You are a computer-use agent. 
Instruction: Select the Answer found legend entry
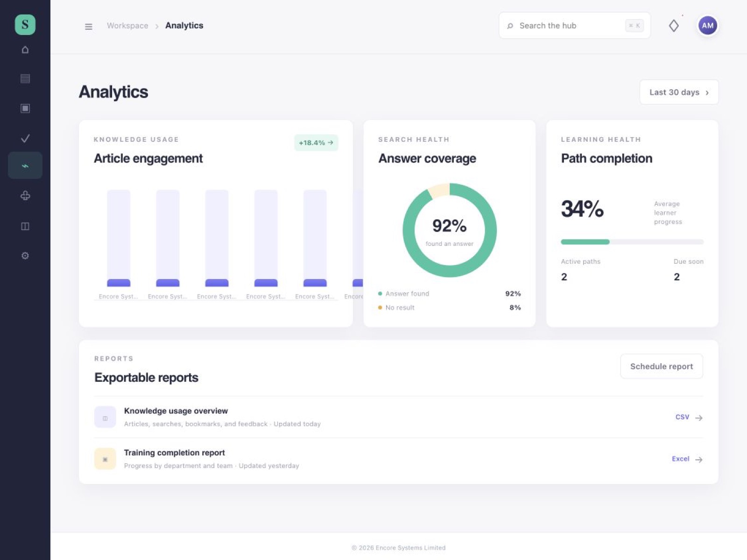pos(450,294)
